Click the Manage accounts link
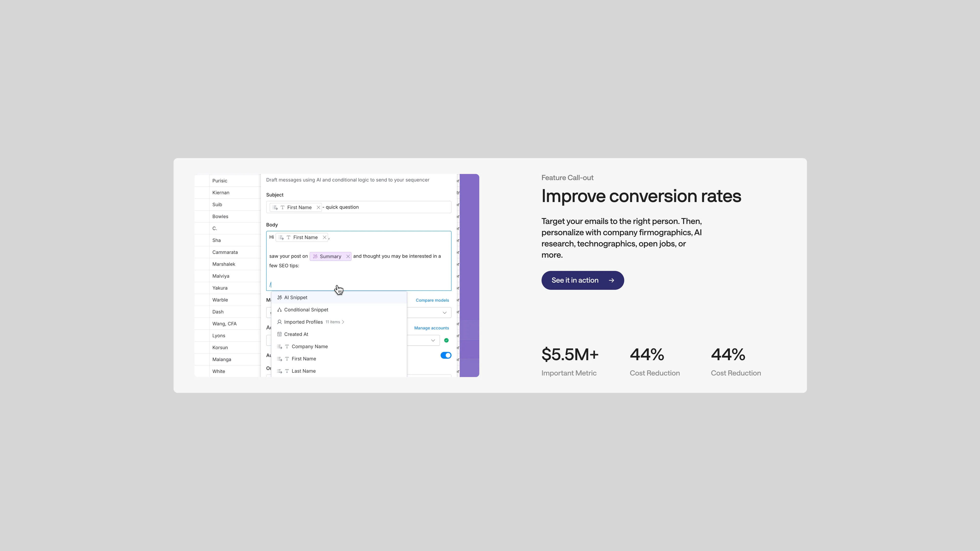 431,328
